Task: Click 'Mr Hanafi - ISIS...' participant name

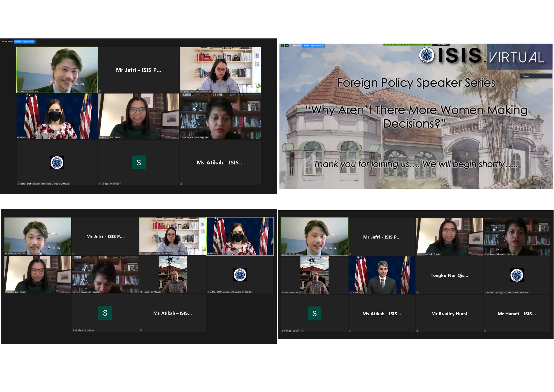Action: point(517,314)
